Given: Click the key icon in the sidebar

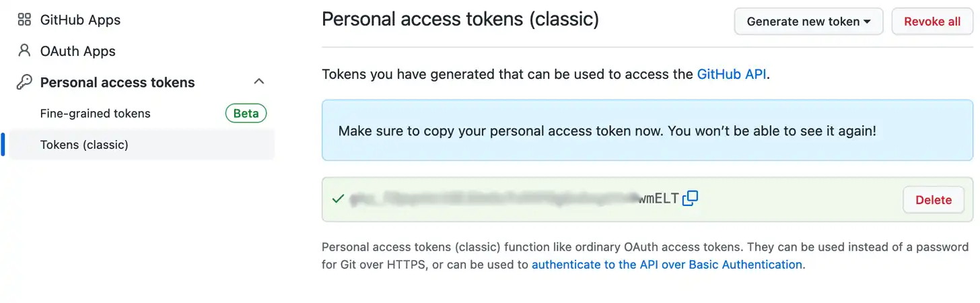Looking at the screenshot, I should (x=24, y=82).
